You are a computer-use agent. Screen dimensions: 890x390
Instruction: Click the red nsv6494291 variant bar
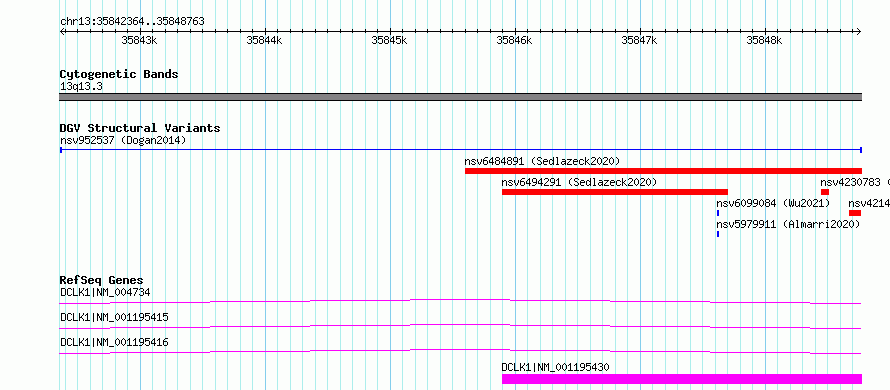pos(615,192)
